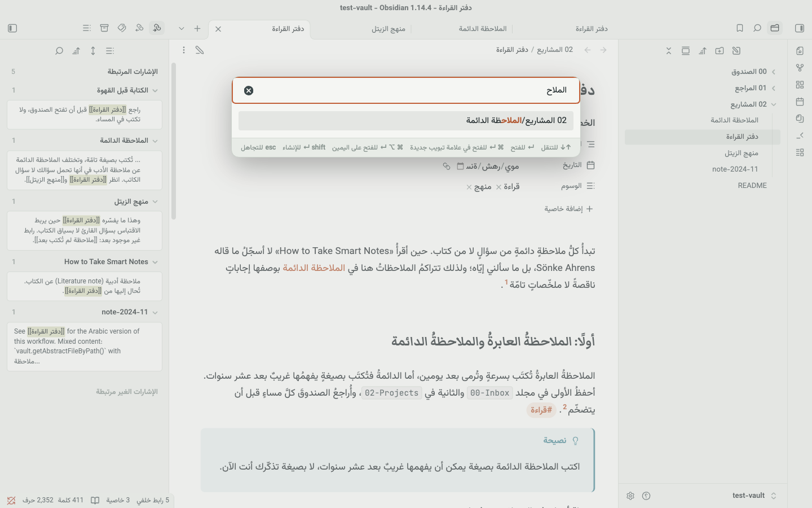Screen dimensions: 812x508
Task: Open today's daily note calendar icon
Action: [x=800, y=102]
